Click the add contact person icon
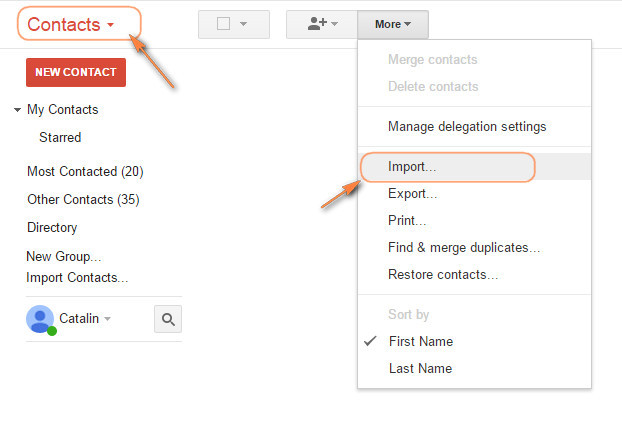622x423 pixels. (316, 24)
